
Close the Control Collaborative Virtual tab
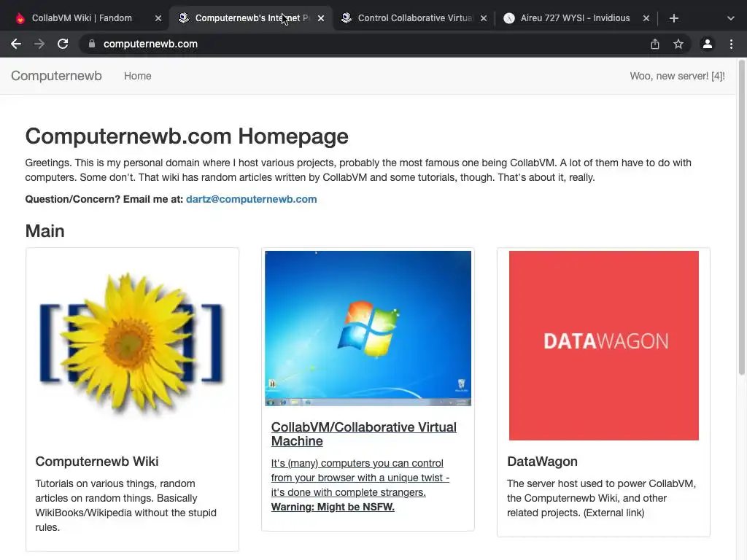point(484,18)
